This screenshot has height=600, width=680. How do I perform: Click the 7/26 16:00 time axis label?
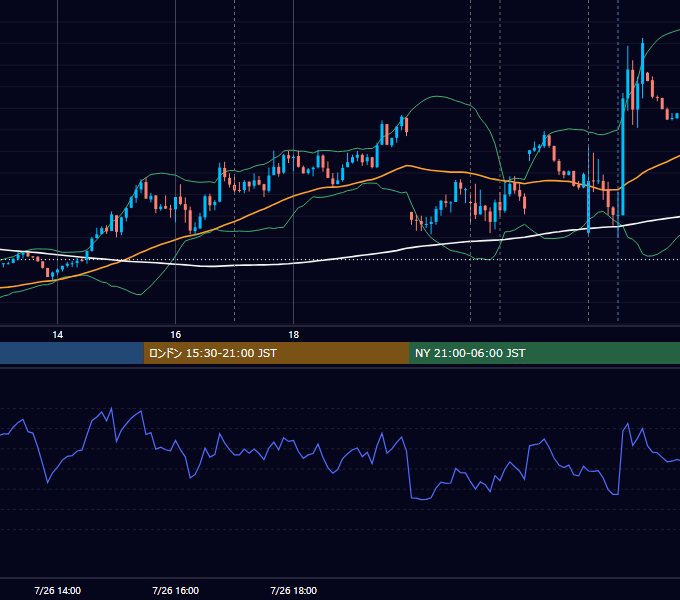(x=175, y=590)
